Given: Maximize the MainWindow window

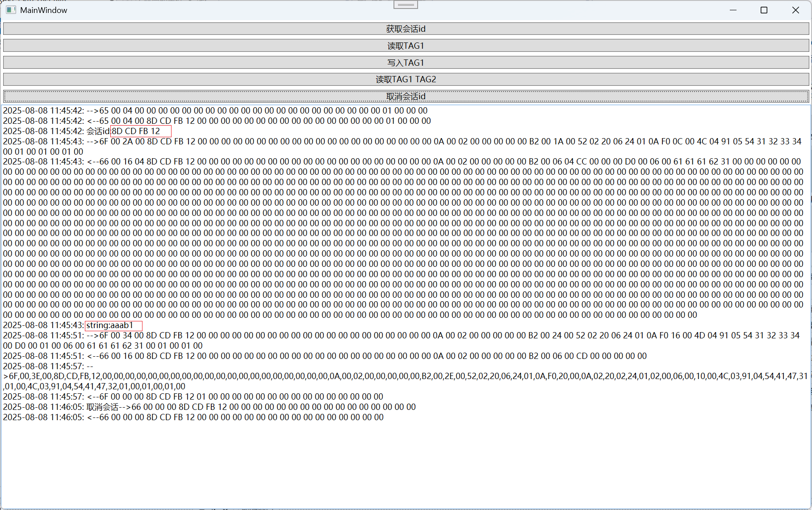Looking at the screenshot, I should [764, 10].
